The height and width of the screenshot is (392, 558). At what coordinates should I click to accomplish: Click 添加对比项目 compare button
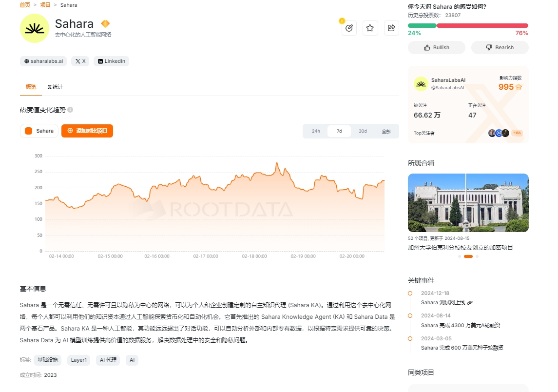(x=87, y=131)
